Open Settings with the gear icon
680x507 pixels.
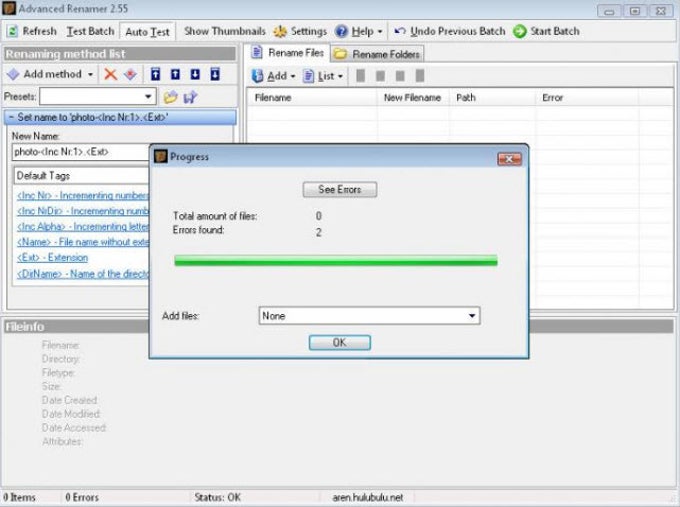pos(280,31)
